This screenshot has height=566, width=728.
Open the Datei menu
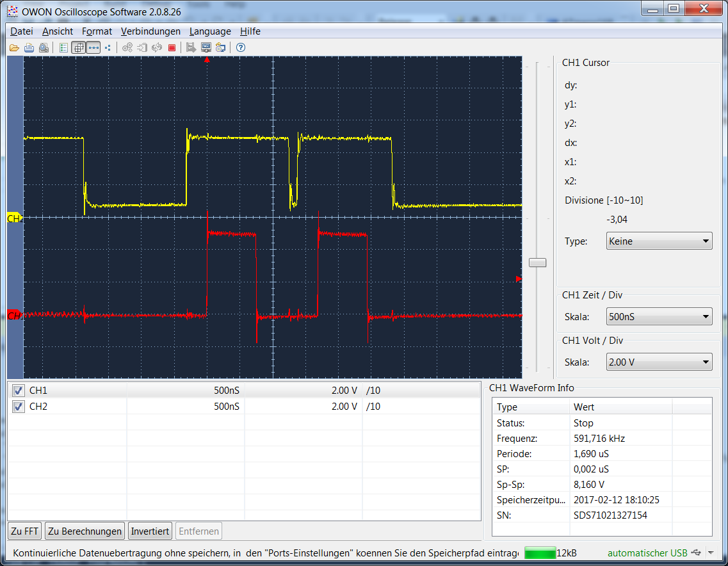coord(21,31)
